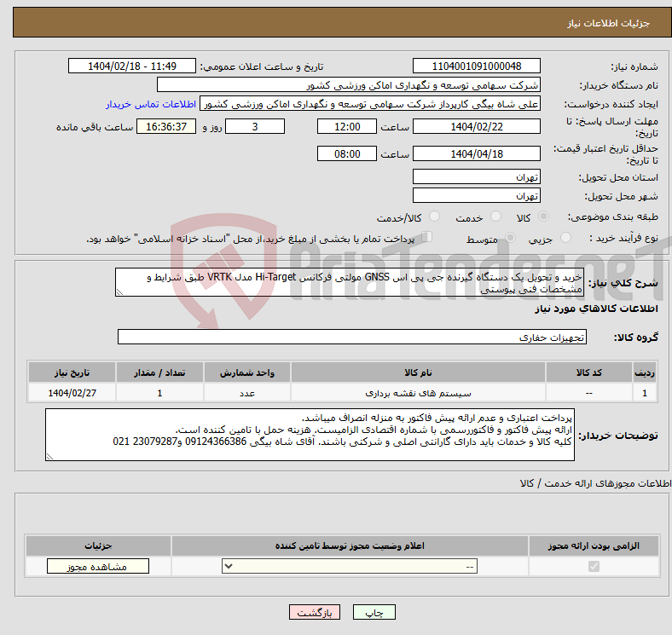Viewport: 672px width, 635px height.
Task: Click the تعداد / مقدار column header
Action: point(159,372)
